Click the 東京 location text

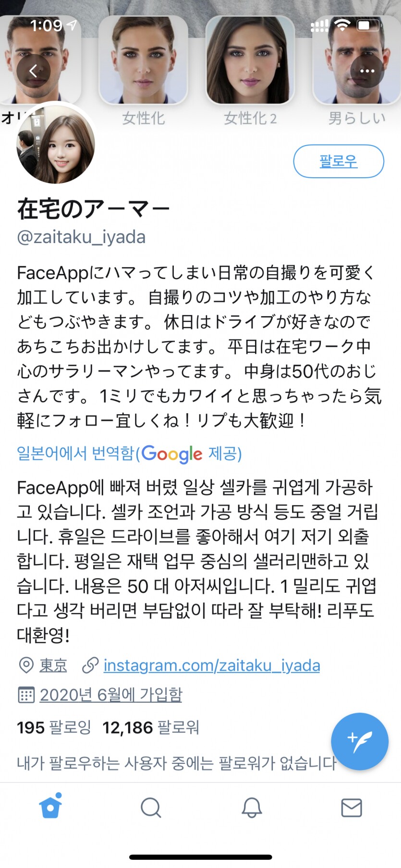(53, 665)
